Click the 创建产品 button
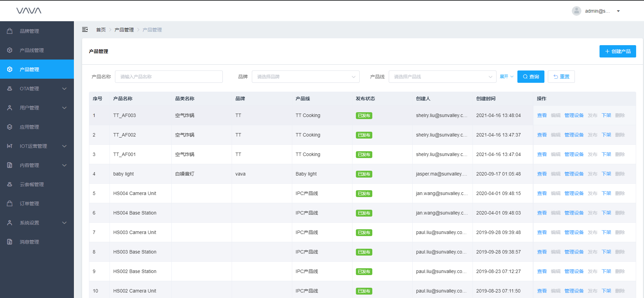The image size is (644, 298). pos(618,51)
